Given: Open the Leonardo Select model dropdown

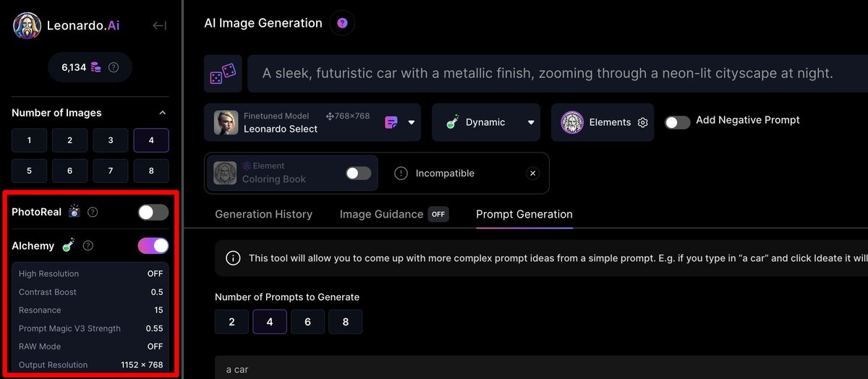Looking at the screenshot, I should (411, 123).
